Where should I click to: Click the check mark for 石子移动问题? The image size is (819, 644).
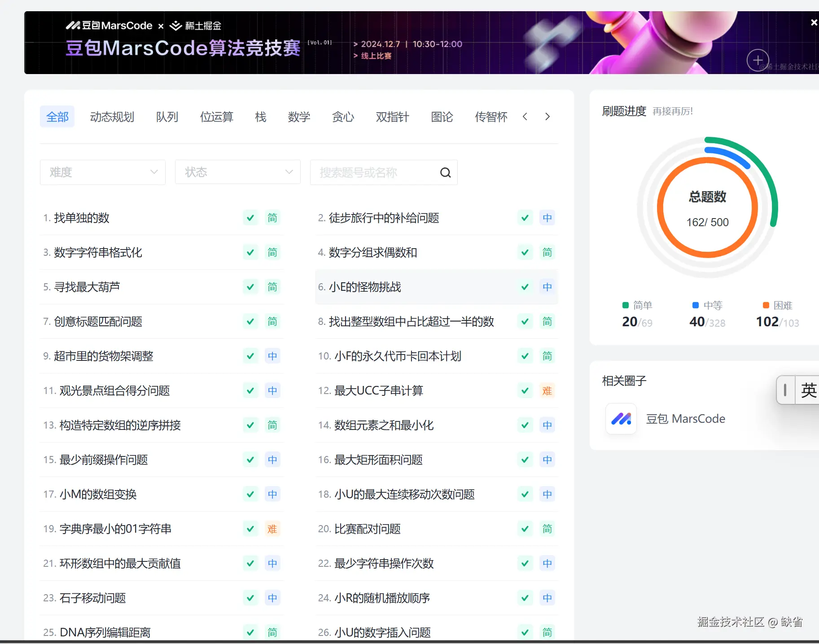(x=250, y=598)
